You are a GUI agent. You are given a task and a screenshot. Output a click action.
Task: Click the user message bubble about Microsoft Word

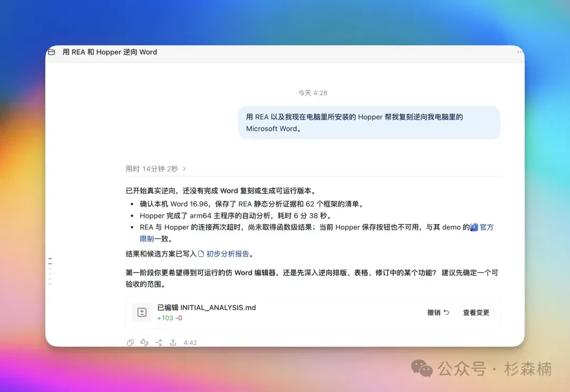(369, 122)
